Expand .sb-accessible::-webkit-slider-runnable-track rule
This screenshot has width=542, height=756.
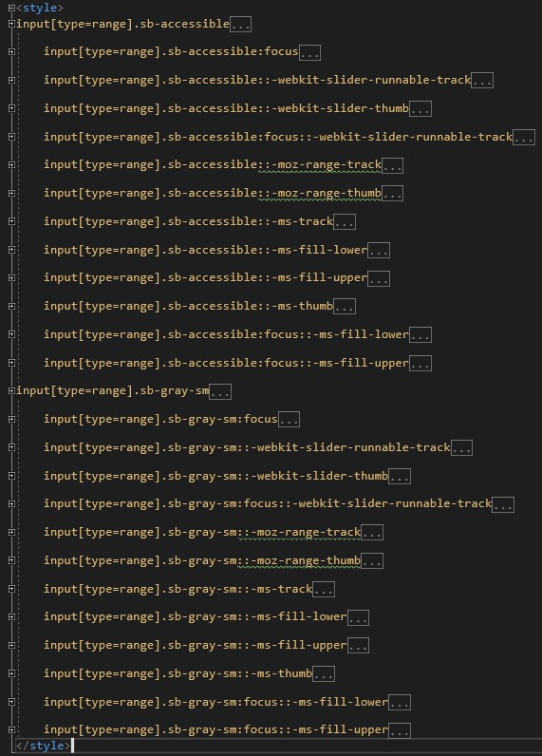11,80
